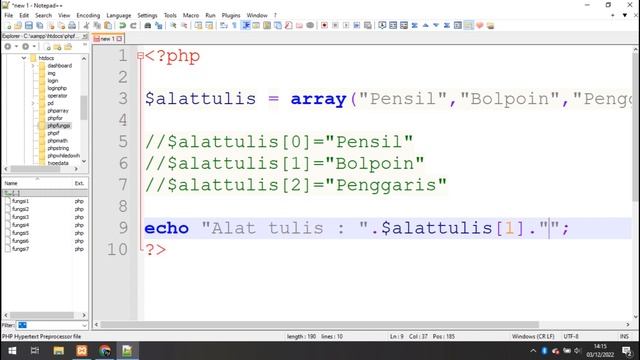Click the green Undo arrow

(x=122, y=26)
